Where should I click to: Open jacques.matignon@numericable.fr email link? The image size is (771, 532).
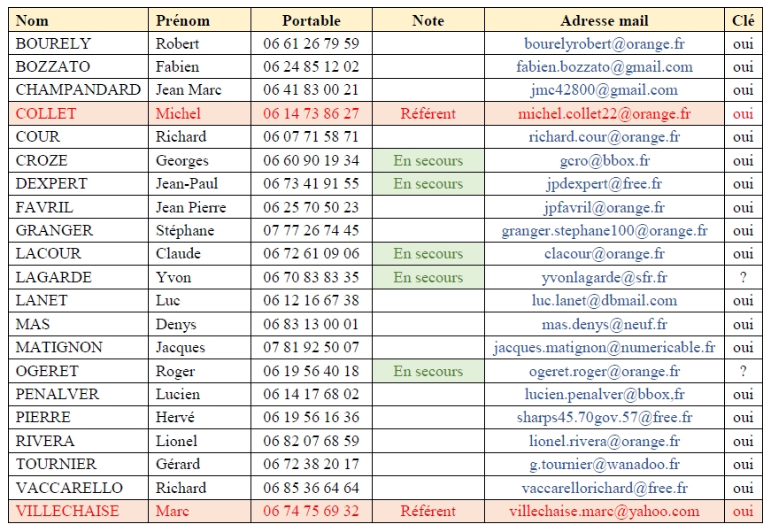pos(605,348)
